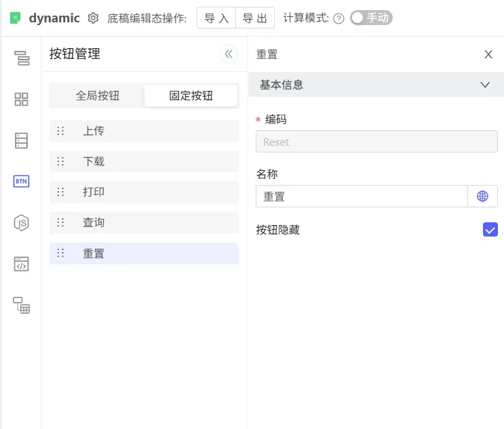The image size is (504, 429).
Task: Close the 重置 properties panel
Action: [x=488, y=55]
